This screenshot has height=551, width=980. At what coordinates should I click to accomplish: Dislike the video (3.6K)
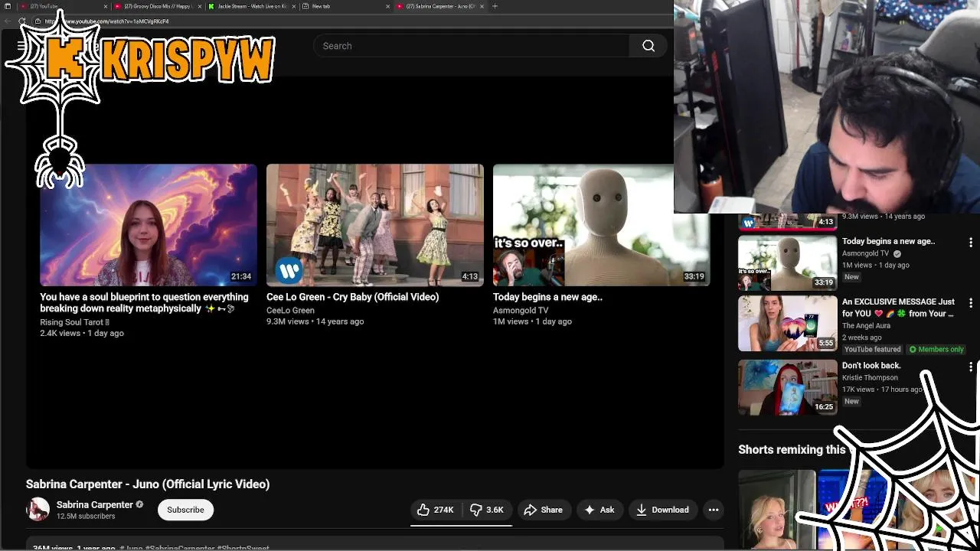487,510
